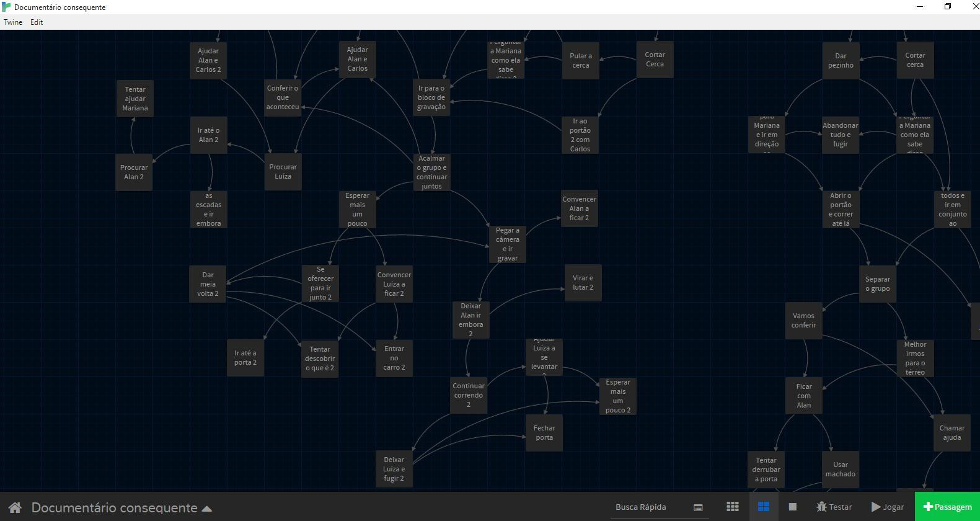Select 'Convencer Luíza a ficar 2' passage
This screenshot has height=521, width=980.
(x=394, y=284)
